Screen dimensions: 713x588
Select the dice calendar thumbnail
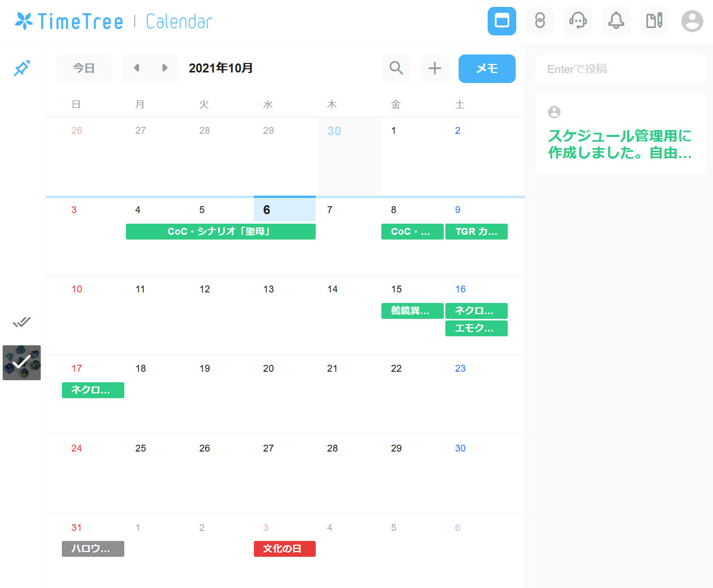pos(22,363)
